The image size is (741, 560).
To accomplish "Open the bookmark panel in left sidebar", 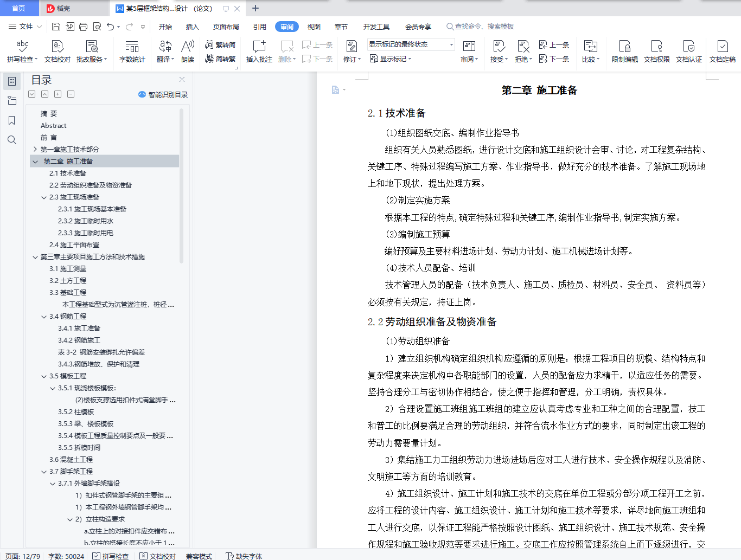I will coord(12,120).
